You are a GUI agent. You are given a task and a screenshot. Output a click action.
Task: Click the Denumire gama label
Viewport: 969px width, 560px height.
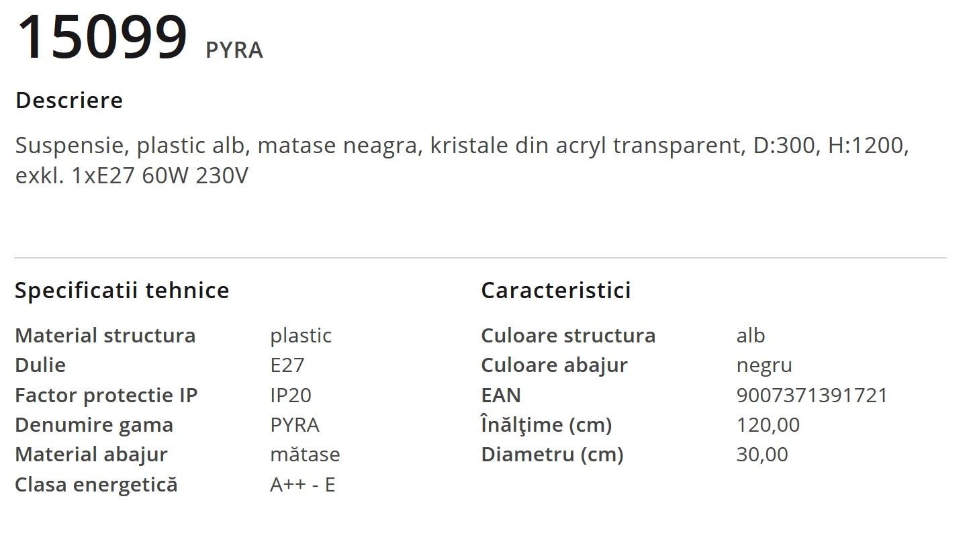coord(94,425)
